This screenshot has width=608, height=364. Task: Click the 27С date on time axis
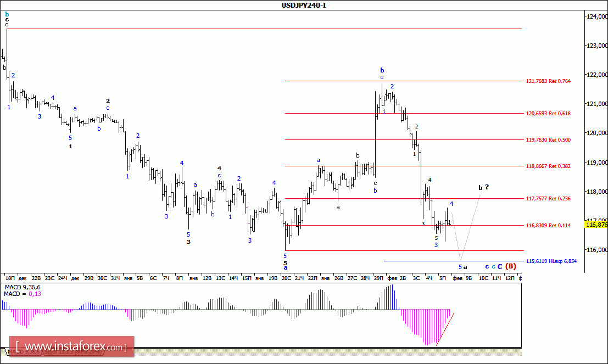click(x=352, y=278)
